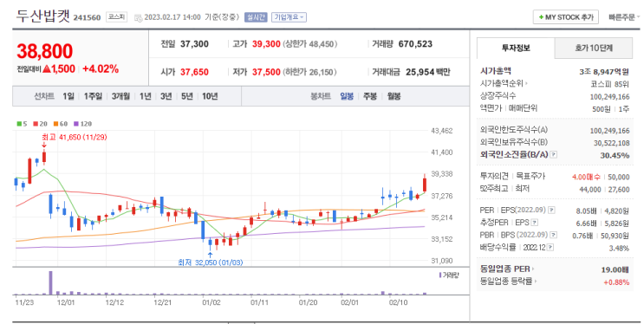Open the 빠른주문 dropdown

(624, 17)
